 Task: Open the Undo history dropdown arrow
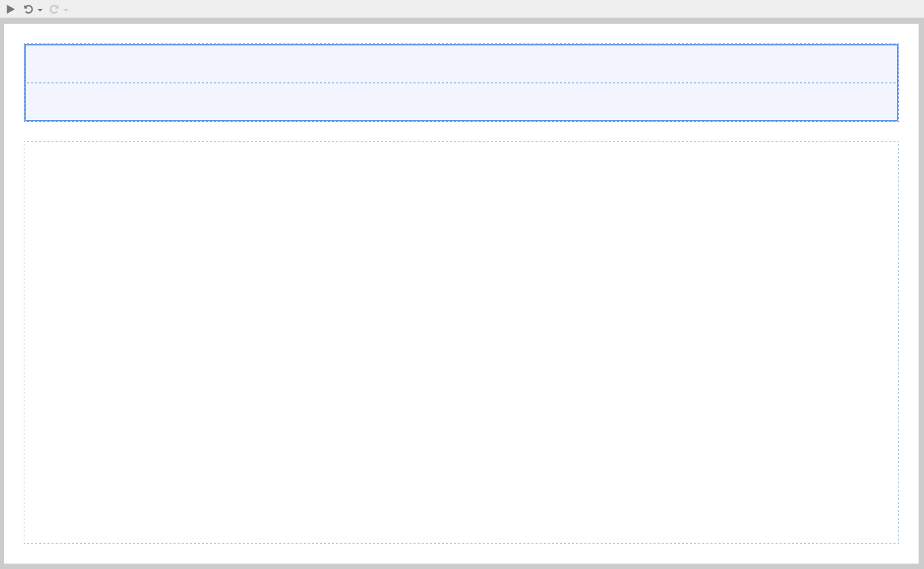[x=40, y=10]
